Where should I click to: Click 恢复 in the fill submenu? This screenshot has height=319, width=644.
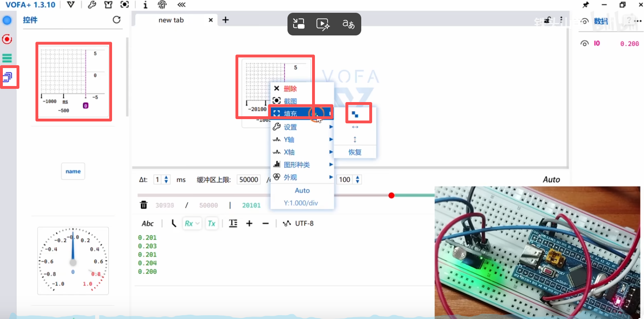tap(355, 152)
